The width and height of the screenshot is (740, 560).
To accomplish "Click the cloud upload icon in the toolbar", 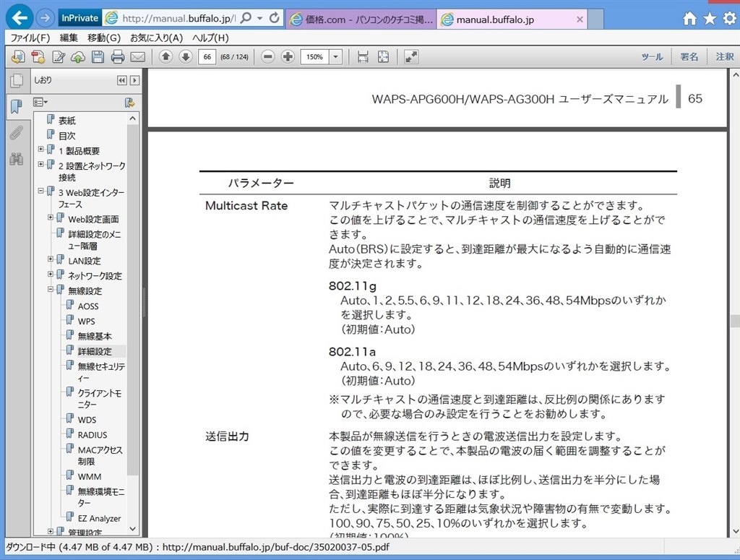I will click(x=78, y=57).
